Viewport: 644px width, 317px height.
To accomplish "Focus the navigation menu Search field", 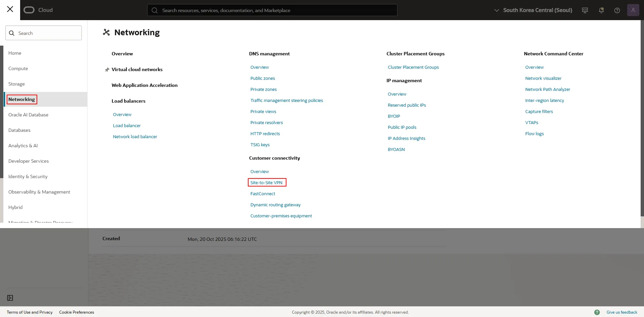I will (44, 33).
